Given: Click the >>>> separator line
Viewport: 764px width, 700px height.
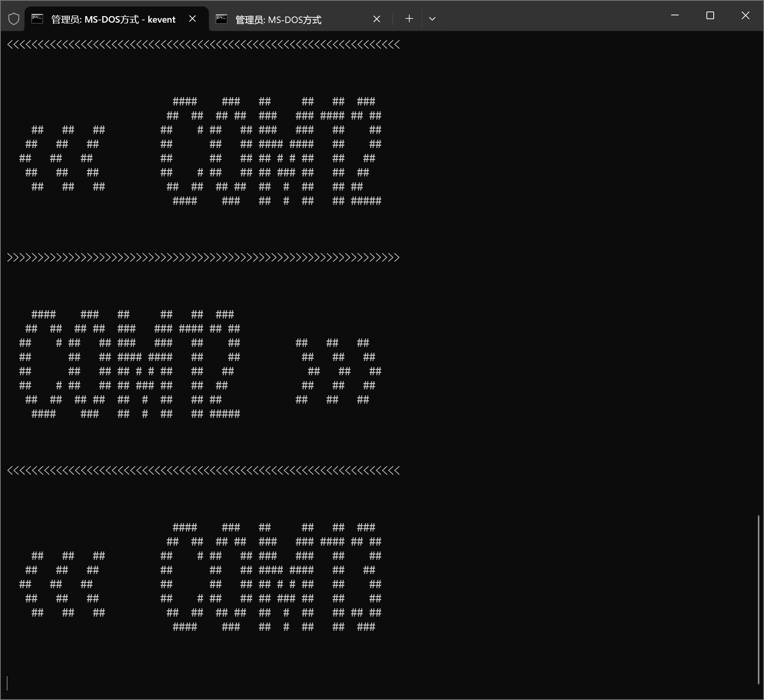Looking at the screenshot, I should 203,258.
